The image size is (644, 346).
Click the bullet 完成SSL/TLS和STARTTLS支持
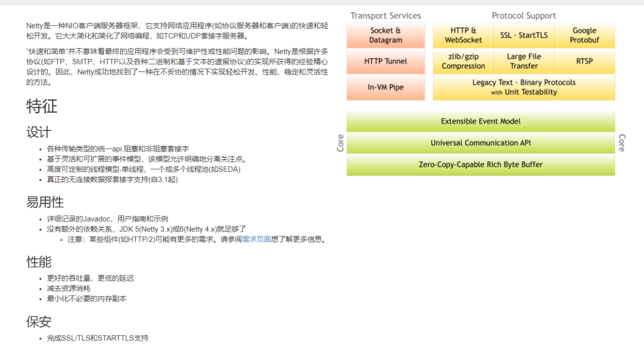click(x=98, y=338)
